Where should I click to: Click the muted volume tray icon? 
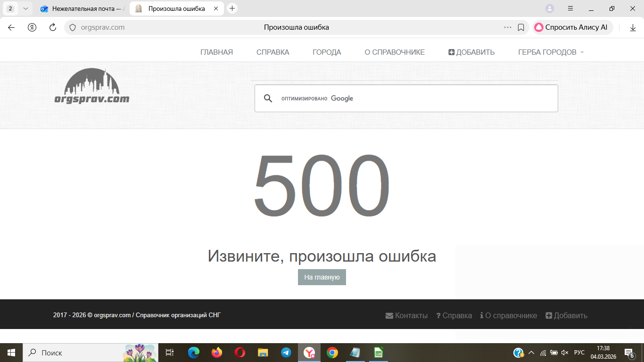[x=565, y=353]
